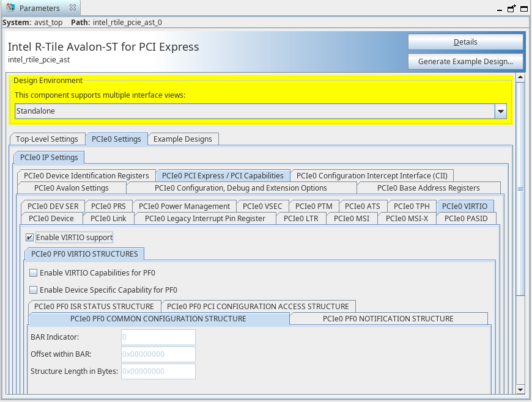Detach the Parameters panel into a window

tap(511, 9)
